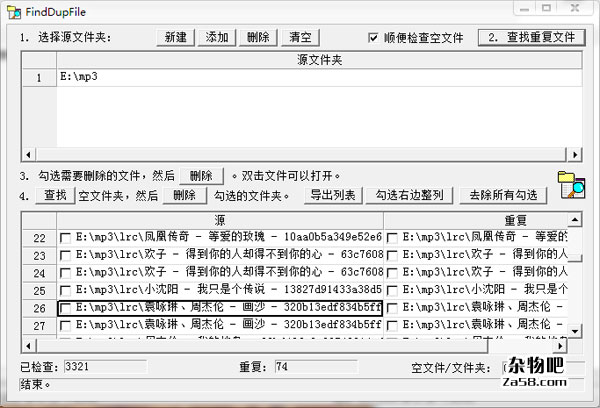This screenshot has height=408, width=600.
Task: Click the 重复 count field showing 74
Action: click(316, 367)
